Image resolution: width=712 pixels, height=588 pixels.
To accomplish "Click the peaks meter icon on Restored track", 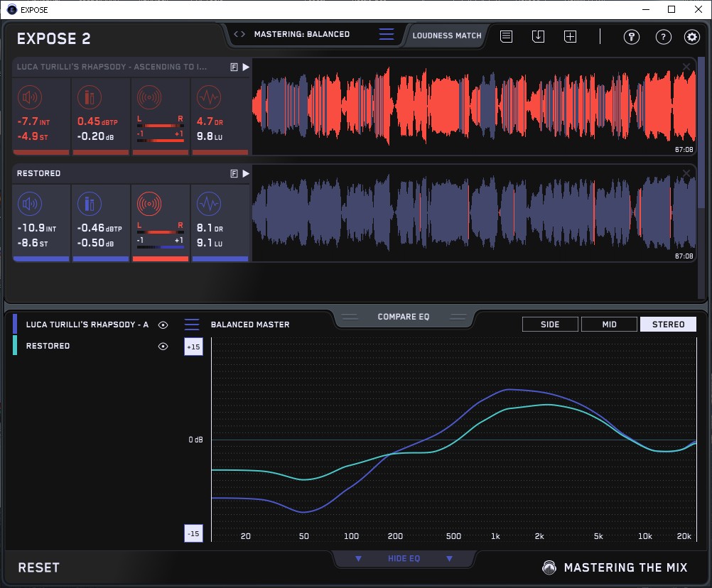I will [x=90, y=204].
